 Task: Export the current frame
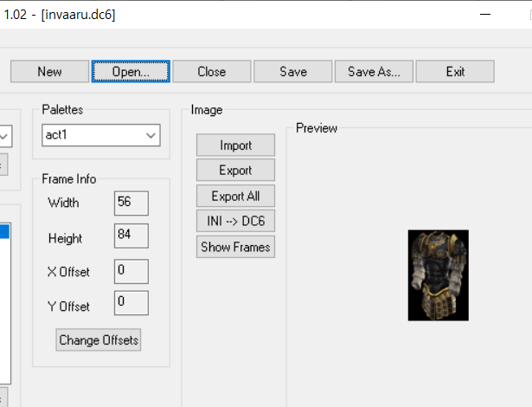[x=235, y=171]
